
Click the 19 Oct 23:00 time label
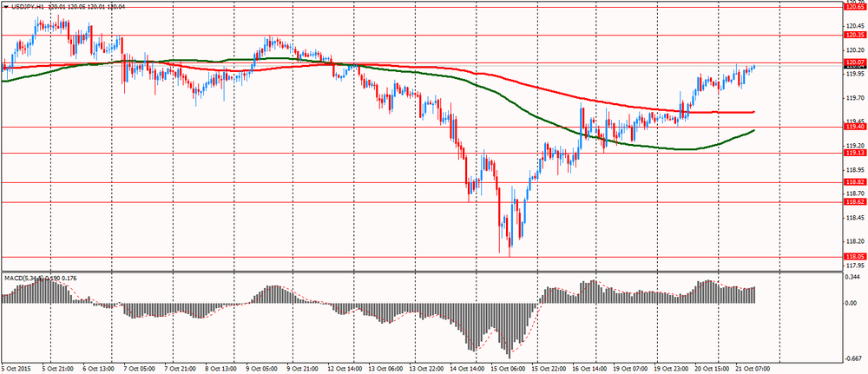(x=672, y=367)
